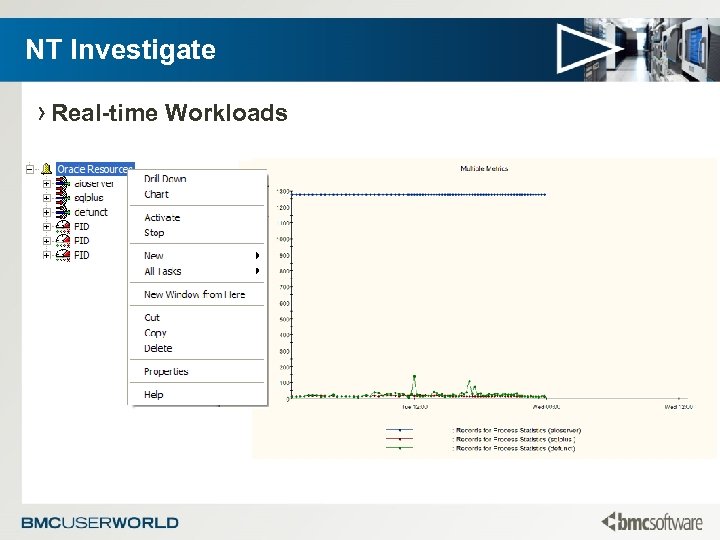Click the bloserver process icon in tree
The width and height of the screenshot is (720, 540).
(63, 183)
